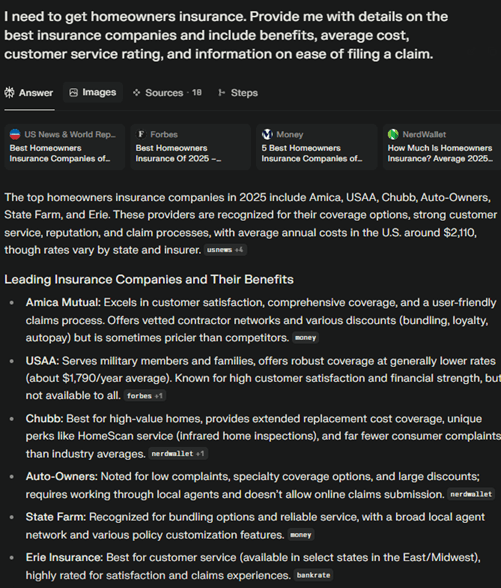Click the money citation after Amica Mutual
Image resolution: width=501 pixels, height=588 pixels.
(x=305, y=338)
